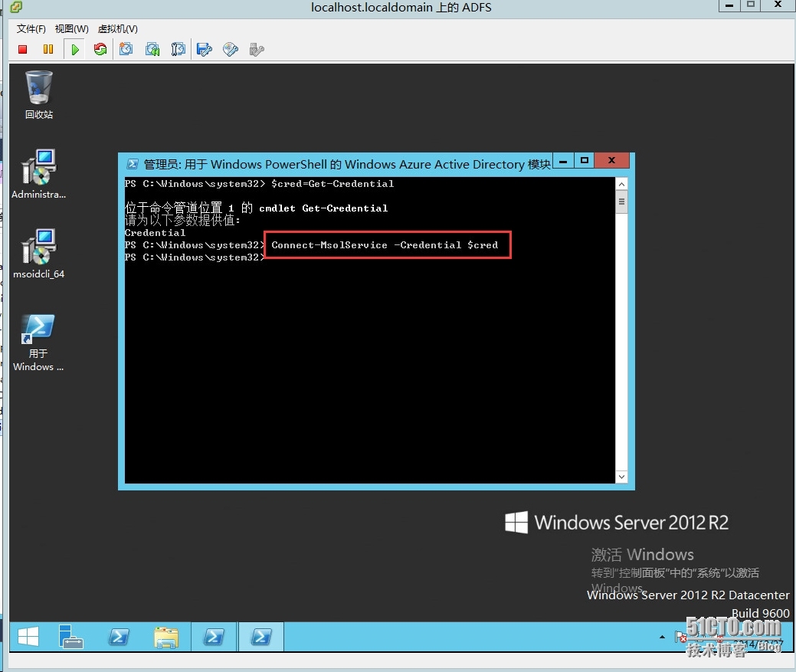Click the action center flag tray icon
Screen dimensions: 796x672
pos(681,637)
